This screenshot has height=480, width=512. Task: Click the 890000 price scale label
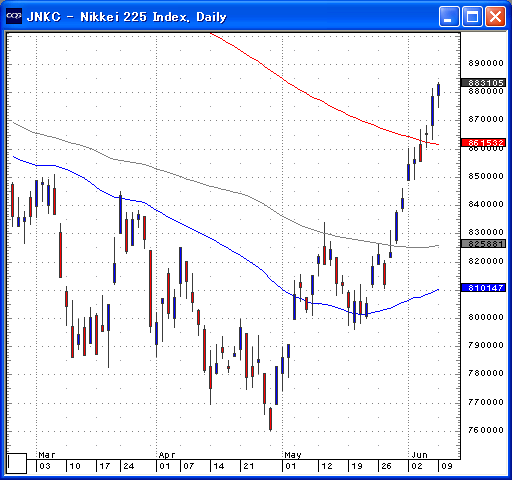click(x=486, y=63)
